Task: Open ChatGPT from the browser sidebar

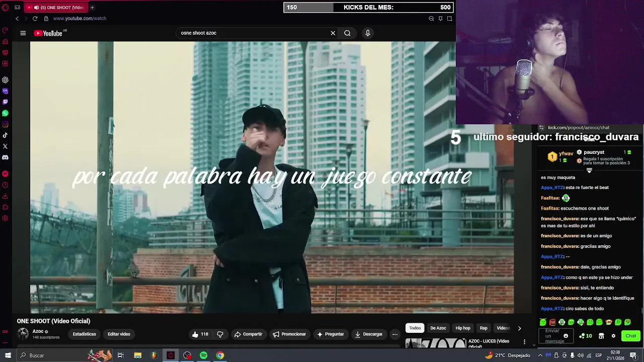Action: 5,80
